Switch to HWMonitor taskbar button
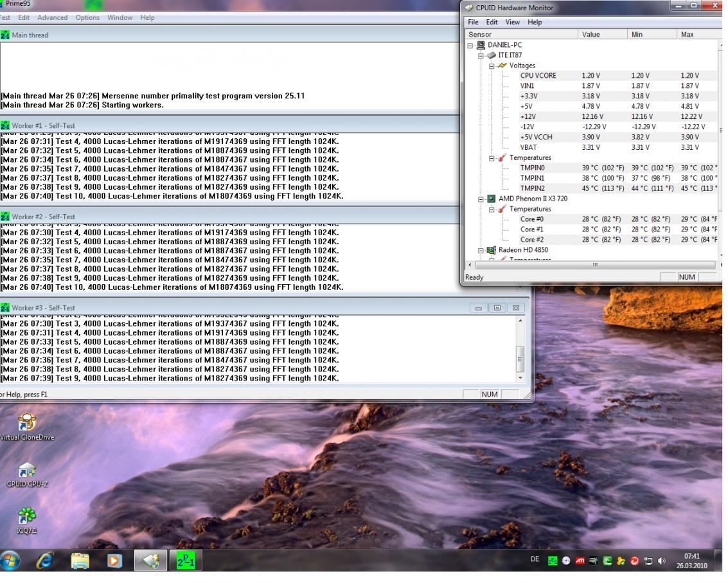Viewport: 728px width, 583px height. [x=151, y=561]
